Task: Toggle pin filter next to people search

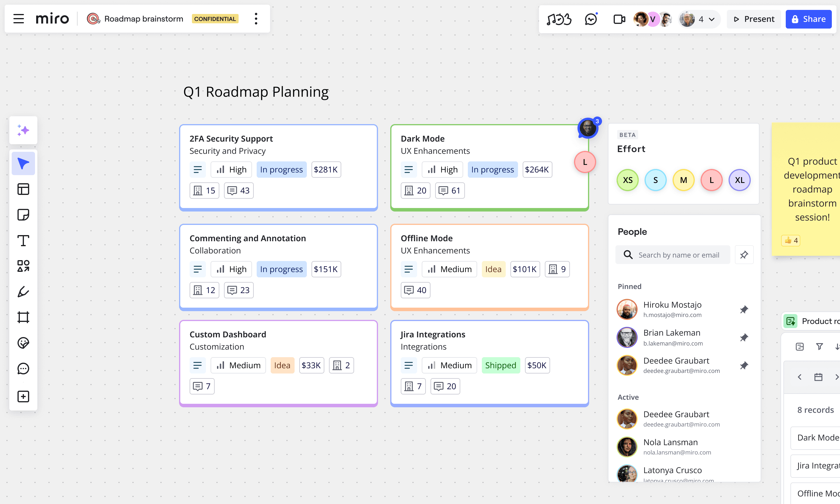Action: click(x=744, y=255)
